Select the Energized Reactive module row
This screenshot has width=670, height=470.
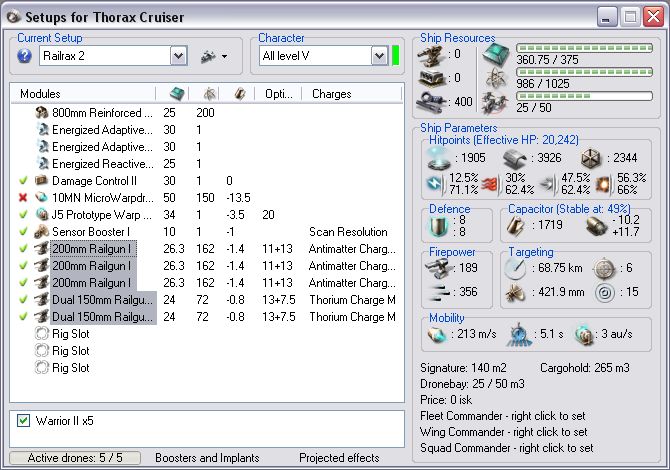point(207,164)
